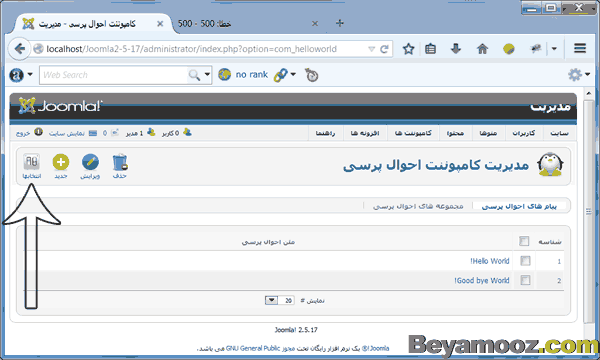Click the localhost address bar URL
The width and height of the screenshot is (600, 360).
point(191,49)
